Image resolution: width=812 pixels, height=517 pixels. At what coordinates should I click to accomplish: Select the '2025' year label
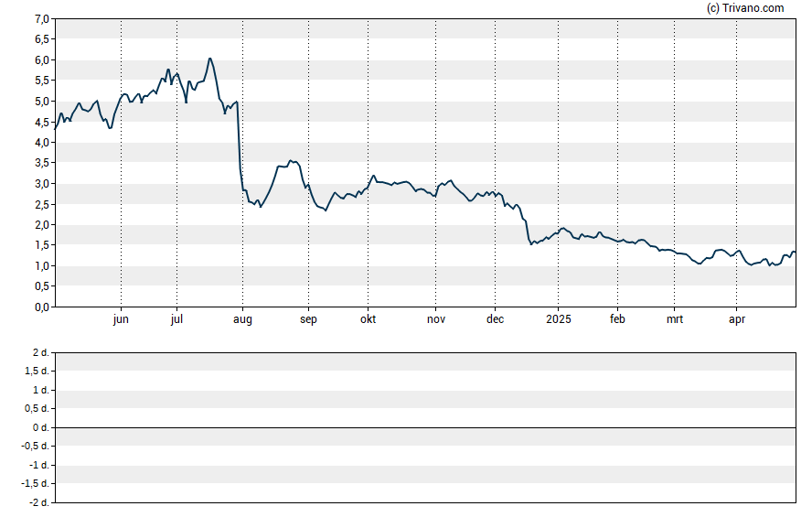(558, 319)
